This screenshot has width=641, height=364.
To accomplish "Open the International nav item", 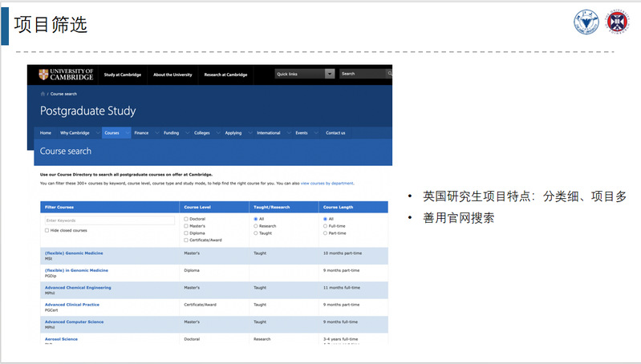I will coord(268,133).
